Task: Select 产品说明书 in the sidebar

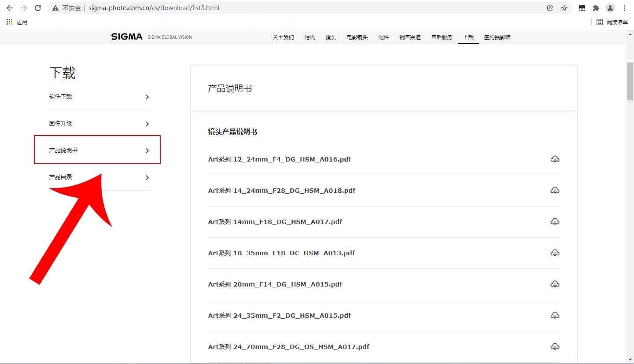Action: click(64, 150)
